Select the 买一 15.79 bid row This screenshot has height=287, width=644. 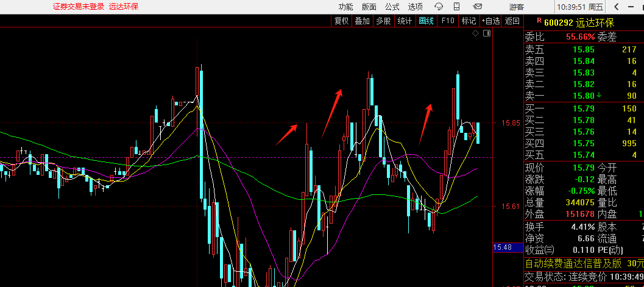click(x=584, y=108)
